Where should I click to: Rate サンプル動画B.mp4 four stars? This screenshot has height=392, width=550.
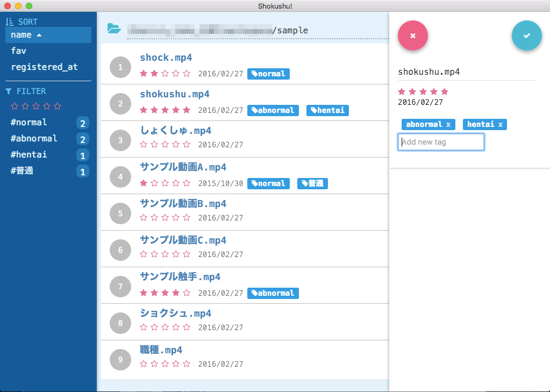(176, 217)
